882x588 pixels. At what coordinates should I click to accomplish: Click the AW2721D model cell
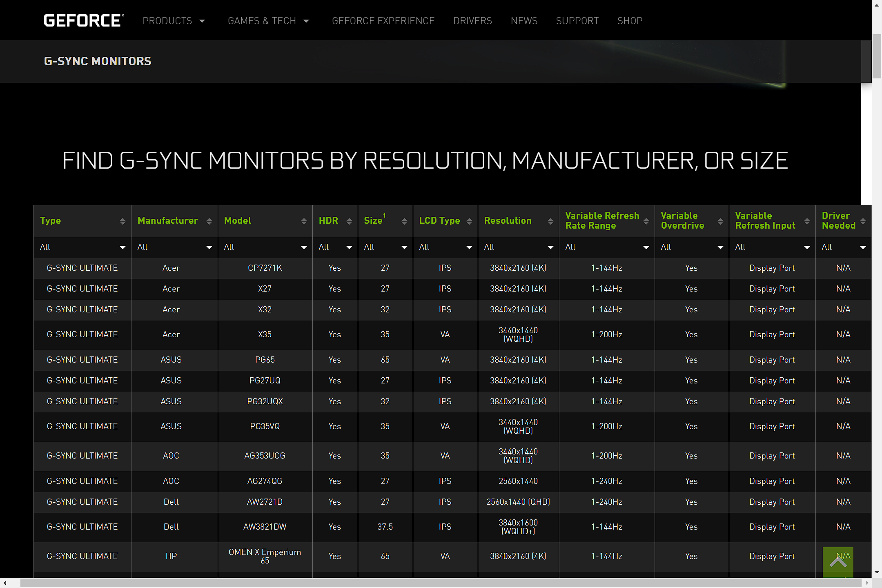pyautogui.click(x=265, y=502)
